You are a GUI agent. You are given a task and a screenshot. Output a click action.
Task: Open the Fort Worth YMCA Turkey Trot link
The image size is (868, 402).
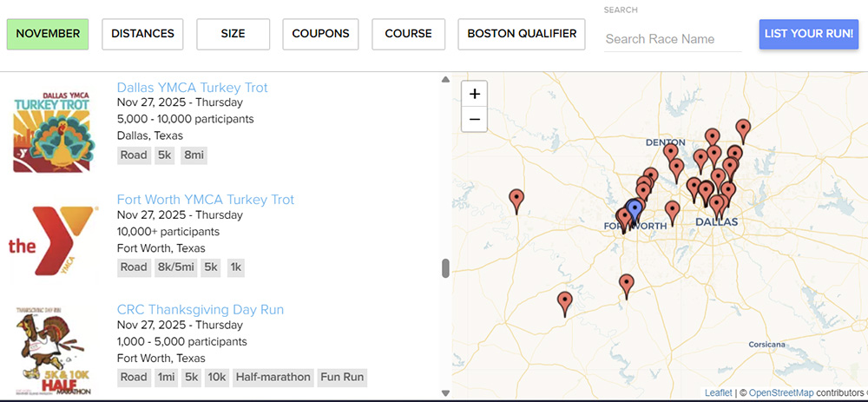pyautogui.click(x=206, y=200)
